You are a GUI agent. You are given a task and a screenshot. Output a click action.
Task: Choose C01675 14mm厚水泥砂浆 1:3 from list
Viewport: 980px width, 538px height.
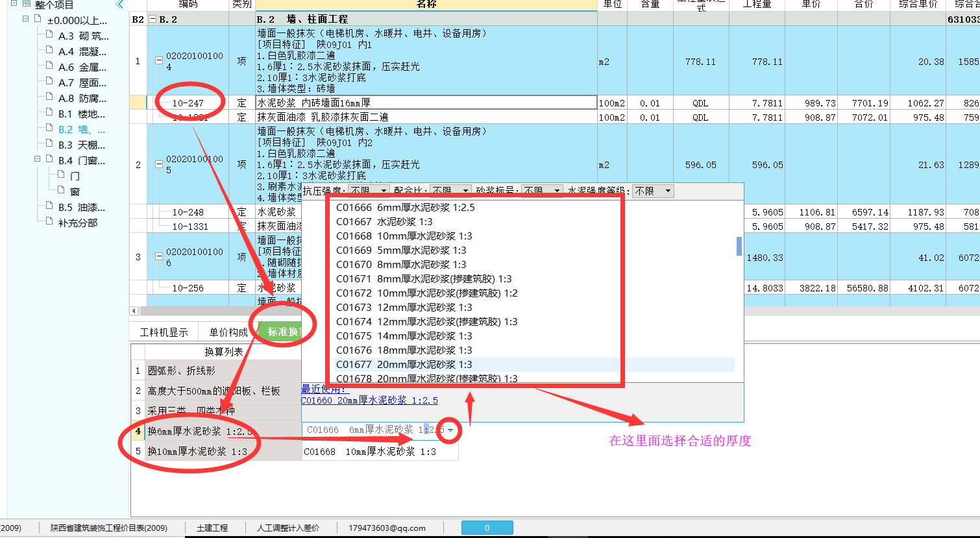click(404, 336)
